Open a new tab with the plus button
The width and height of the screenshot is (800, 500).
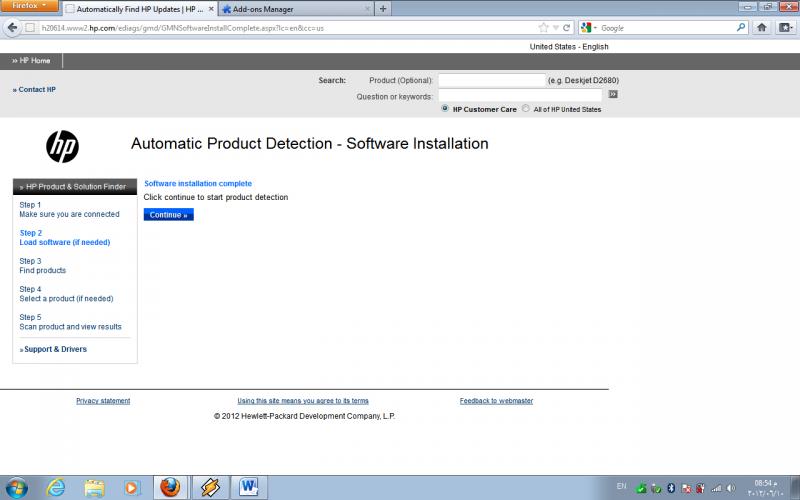(x=383, y=8)
